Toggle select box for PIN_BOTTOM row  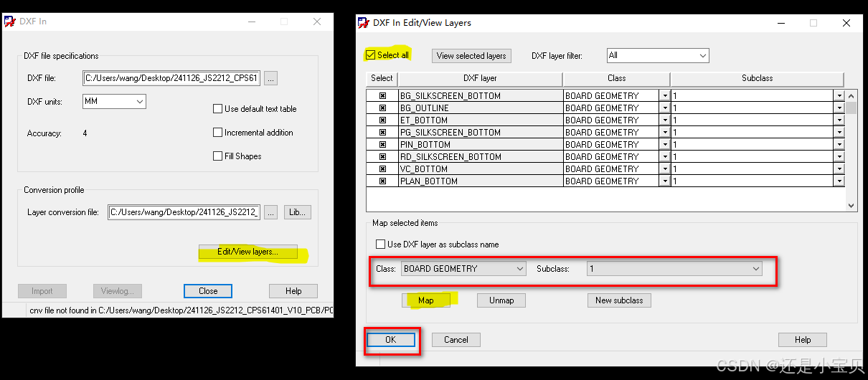coord(382,145)
